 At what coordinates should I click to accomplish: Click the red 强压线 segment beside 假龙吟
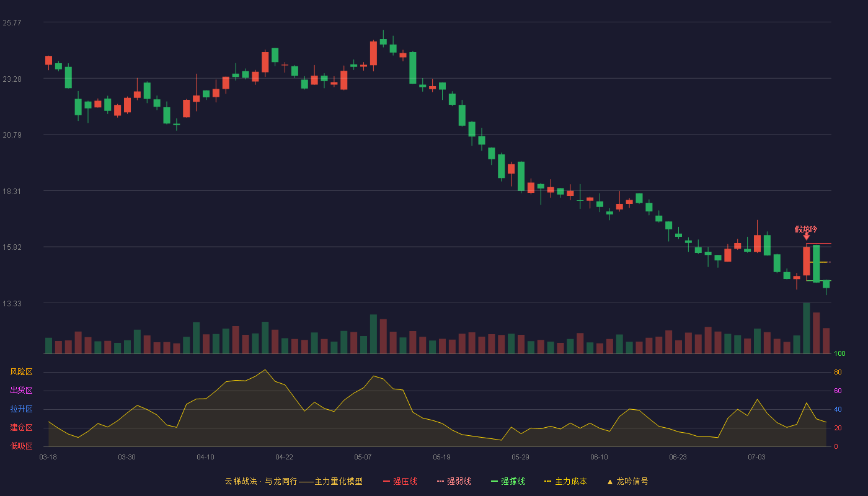click(x=818, y=243)
